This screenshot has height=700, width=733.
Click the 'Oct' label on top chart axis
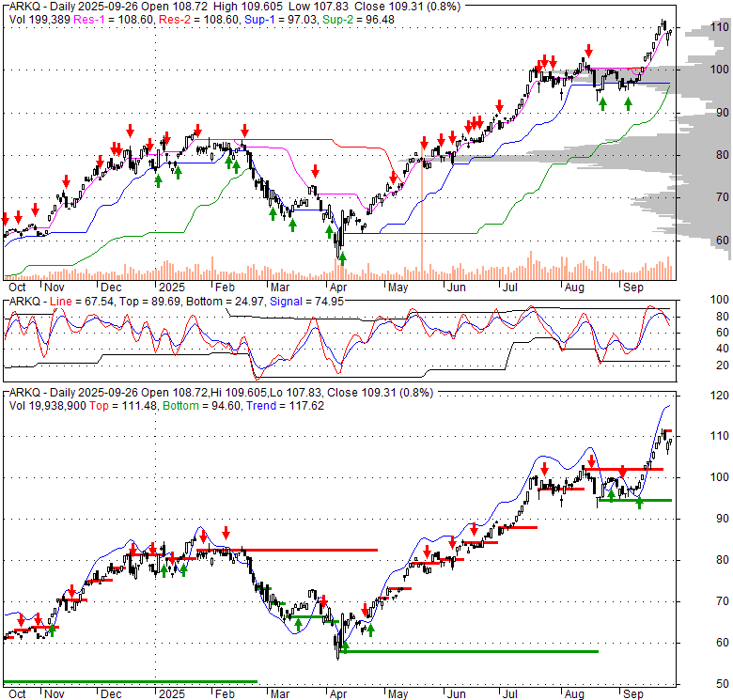pos(17,288)
